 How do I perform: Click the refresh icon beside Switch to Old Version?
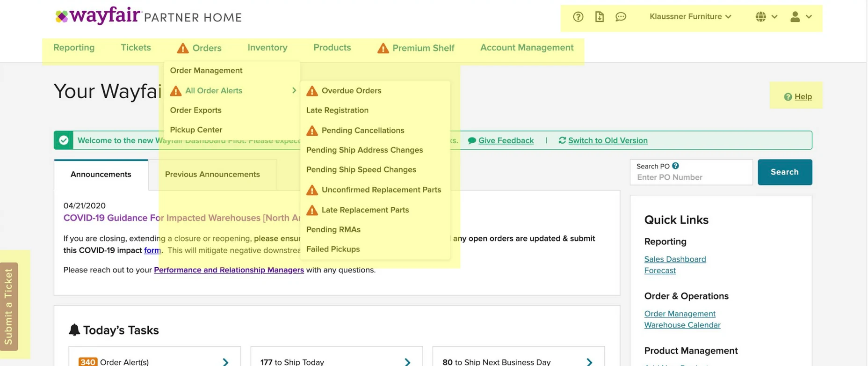[x=562, y=140]
